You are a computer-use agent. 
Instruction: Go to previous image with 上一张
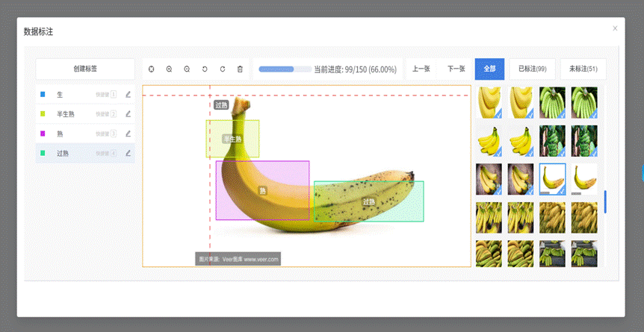tap(421, 69)
